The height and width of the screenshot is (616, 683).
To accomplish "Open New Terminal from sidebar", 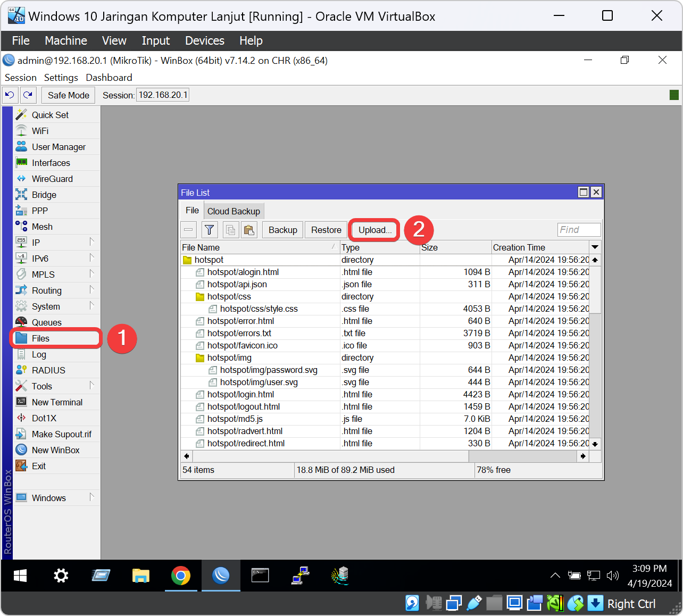I will (56, 402).
